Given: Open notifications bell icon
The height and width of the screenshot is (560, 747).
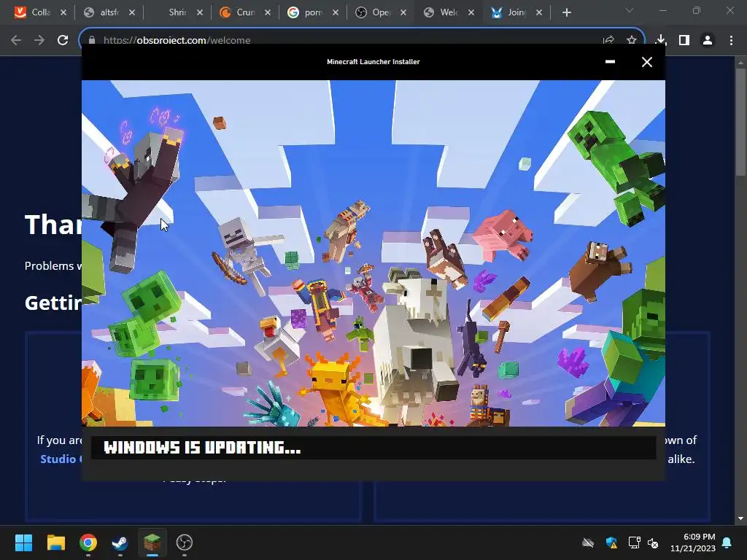Looking at the screenshot, I should point(727,542).
